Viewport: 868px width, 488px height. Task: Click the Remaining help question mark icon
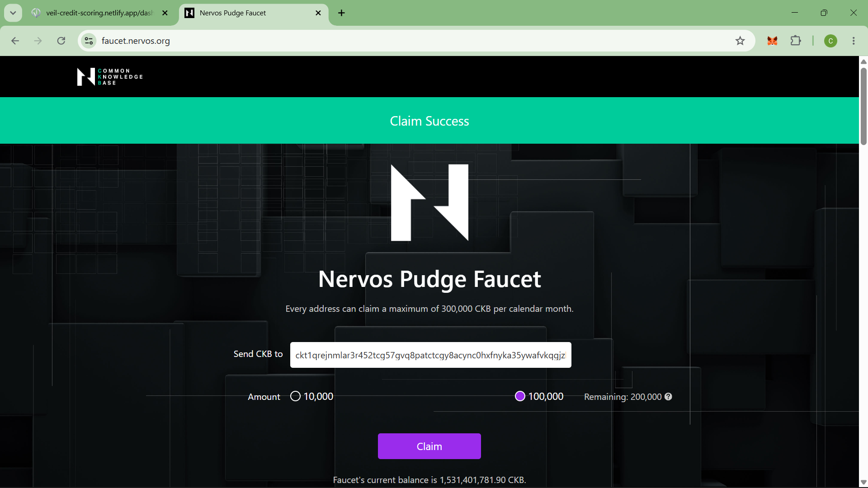coord(668,396)
